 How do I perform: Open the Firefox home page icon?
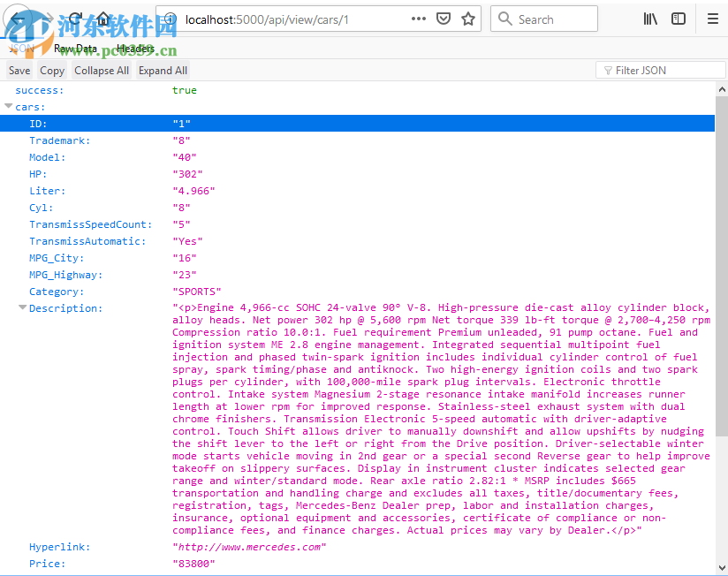102,17
